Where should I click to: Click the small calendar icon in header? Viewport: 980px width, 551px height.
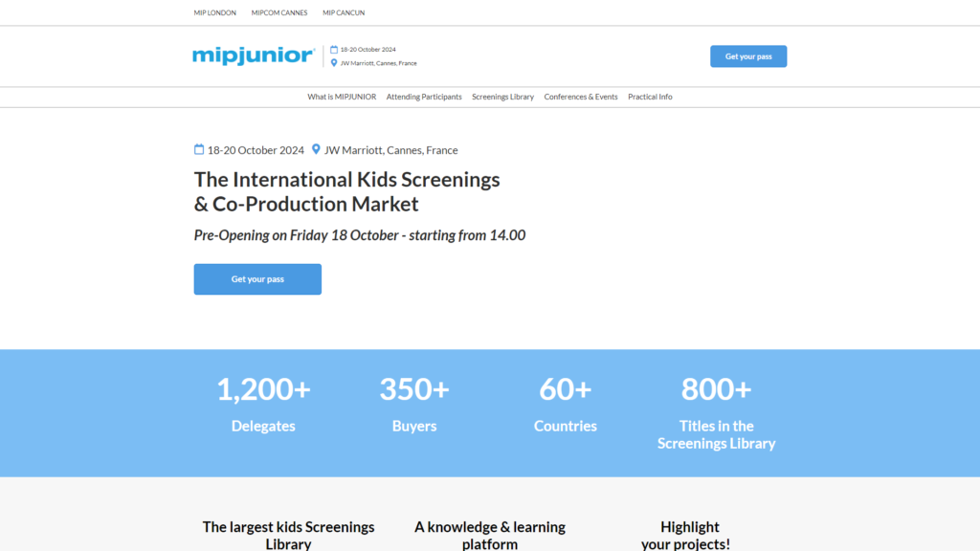(334, 50)
